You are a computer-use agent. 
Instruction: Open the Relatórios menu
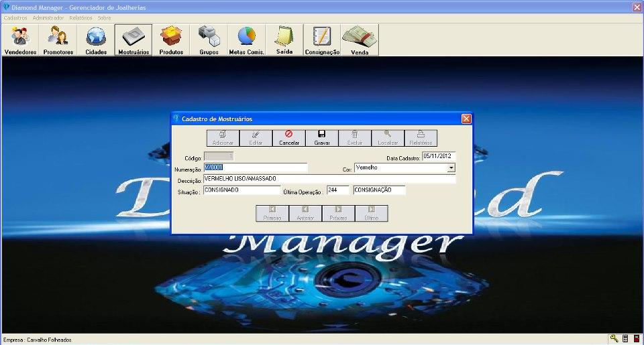click(80, 17)
